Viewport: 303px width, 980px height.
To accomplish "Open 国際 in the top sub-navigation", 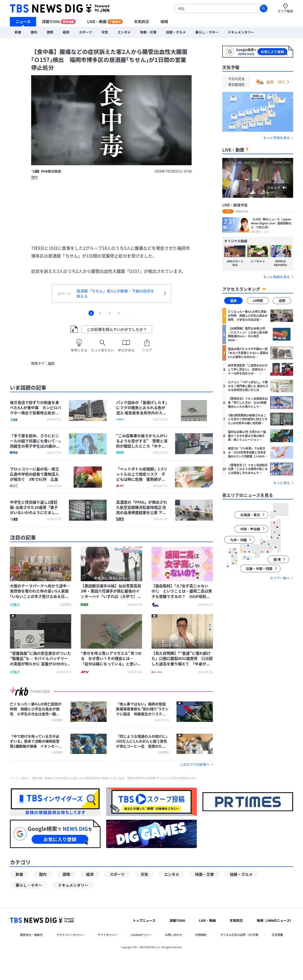I will (50, 32).
